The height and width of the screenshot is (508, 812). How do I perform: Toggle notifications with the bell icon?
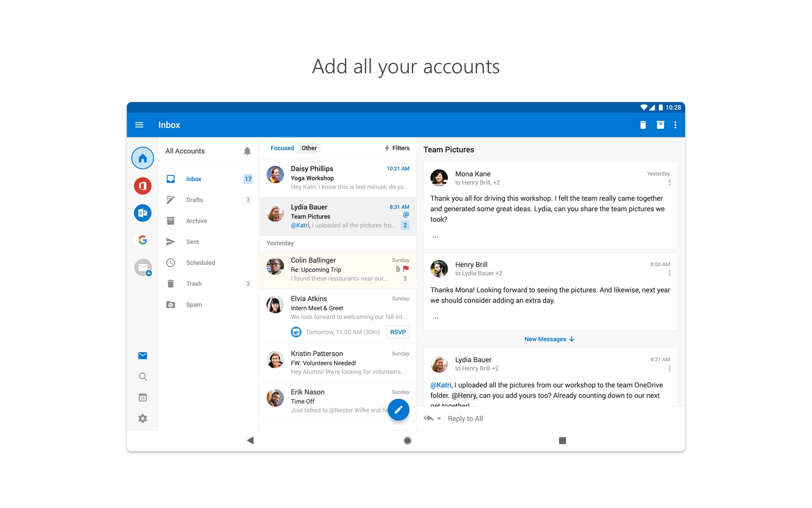tap(247, 151)
